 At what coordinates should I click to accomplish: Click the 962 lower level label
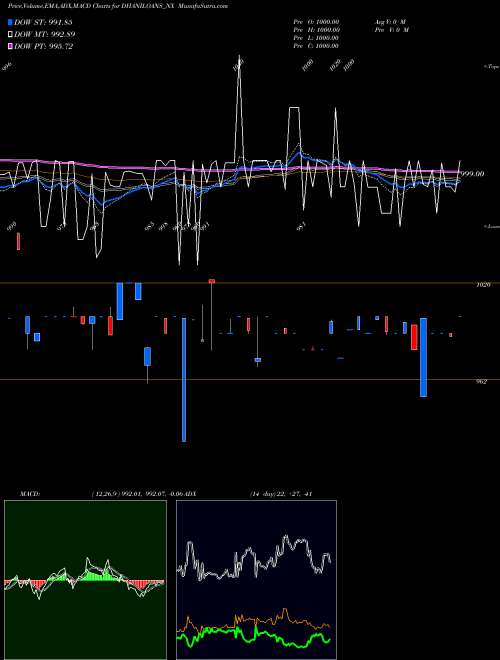coord(481,382)
